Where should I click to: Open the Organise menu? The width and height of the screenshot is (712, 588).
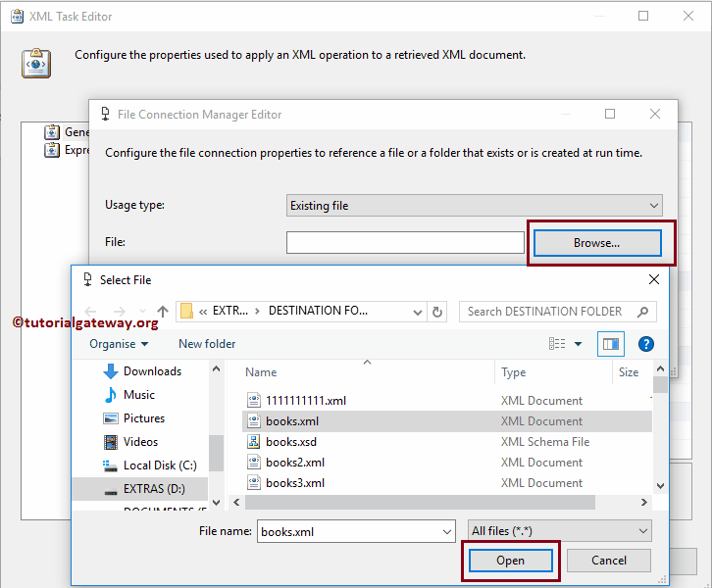point(119,344)
